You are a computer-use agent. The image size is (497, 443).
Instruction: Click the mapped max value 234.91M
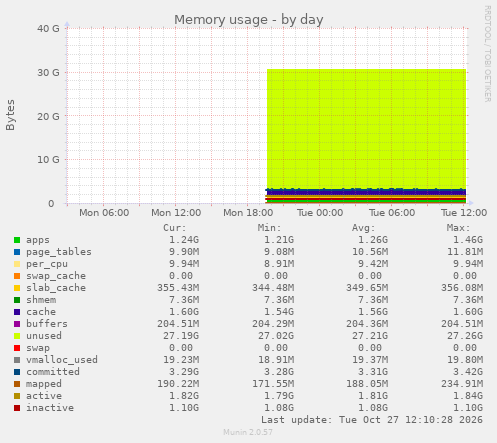pos(462,384)
